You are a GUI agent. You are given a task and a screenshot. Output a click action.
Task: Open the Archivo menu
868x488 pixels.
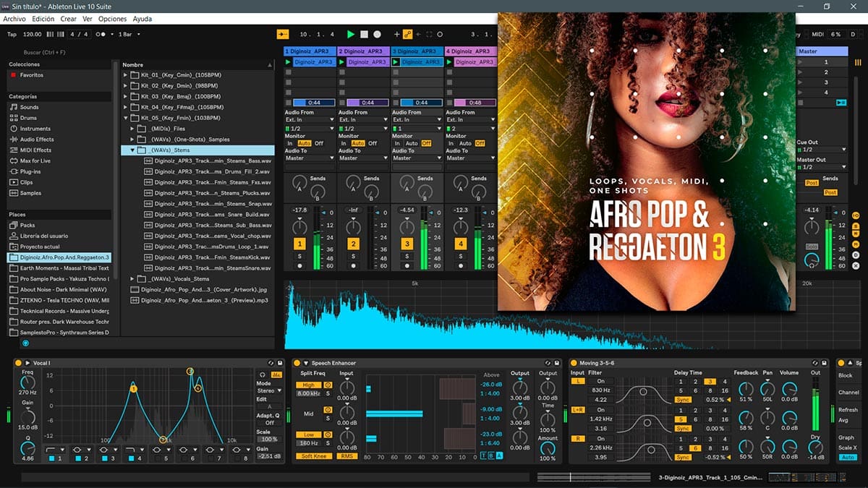tap(14, 19)
